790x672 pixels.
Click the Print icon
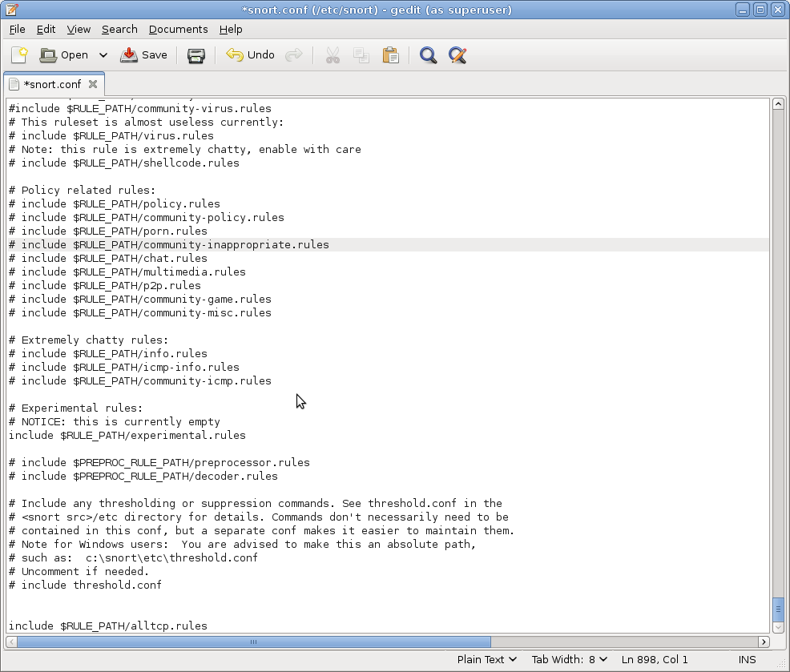click(196, 55)
